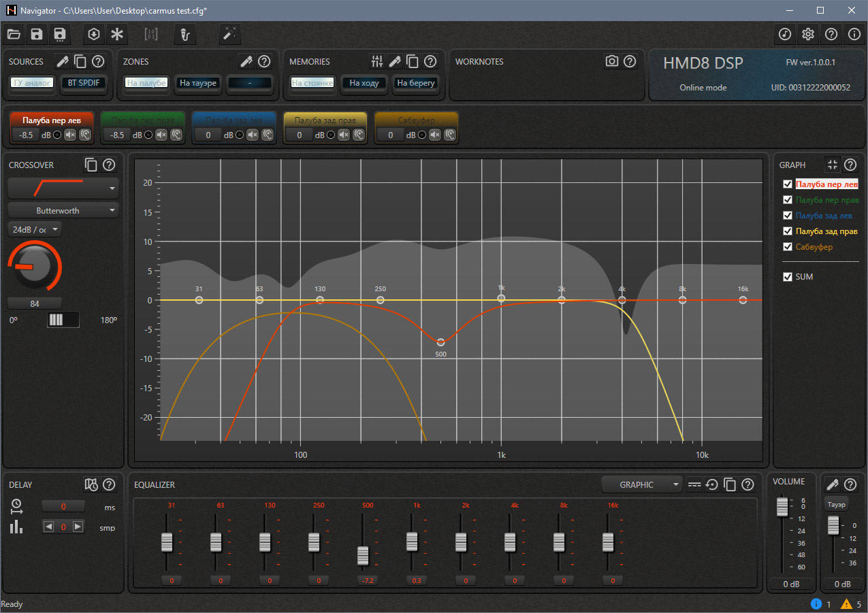The height and width of the screenshot is (613, 868).
Task: Open the crossover filter shape dropdown
Action: click(x=63, y=188)
